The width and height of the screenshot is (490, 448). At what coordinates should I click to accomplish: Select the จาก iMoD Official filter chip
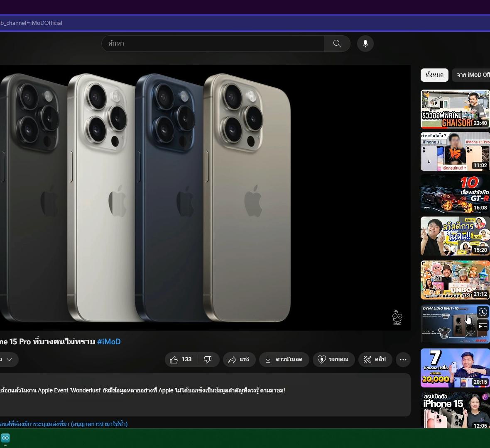[x=471, y=75]
